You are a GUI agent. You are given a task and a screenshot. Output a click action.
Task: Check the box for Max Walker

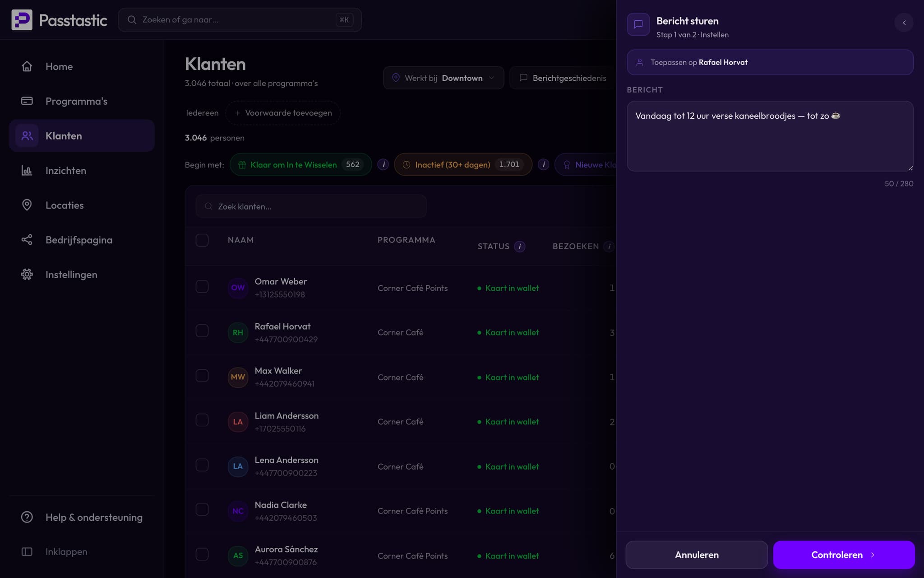coord(202,376)
